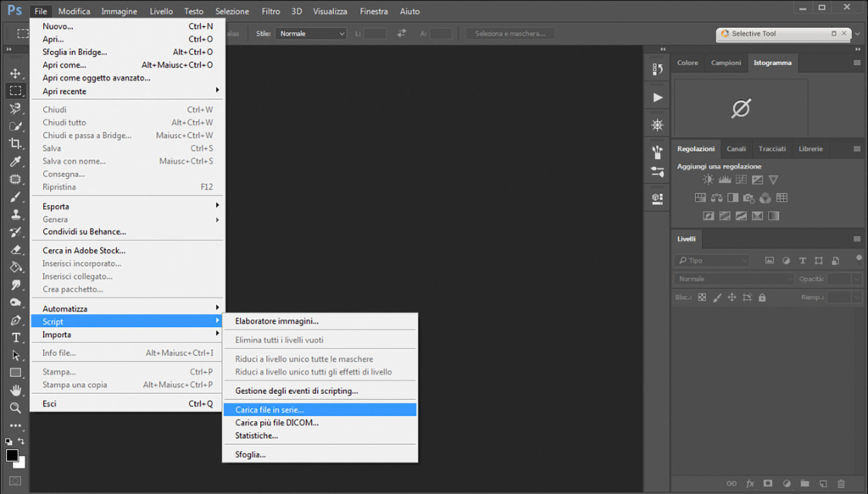Toggle Quick Mask mode
This screenshot has width=868, height=494.
(x=15, y=480)
